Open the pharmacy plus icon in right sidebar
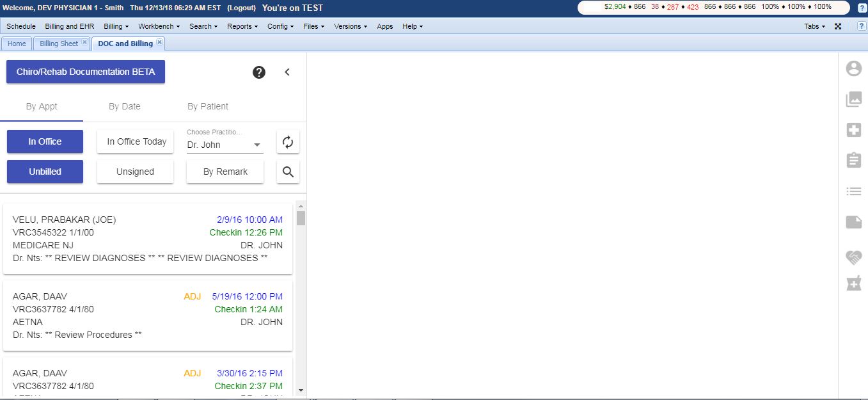 click(854, 283)
